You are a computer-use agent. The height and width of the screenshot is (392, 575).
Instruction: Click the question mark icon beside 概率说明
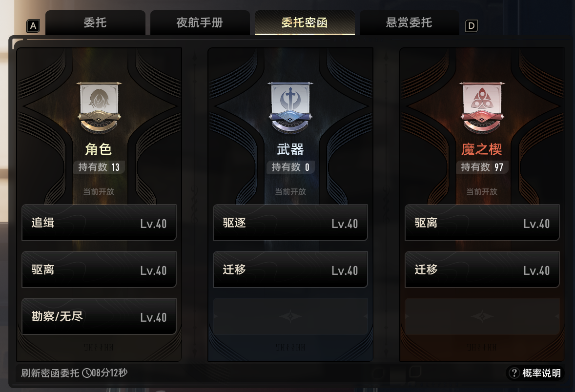[x=514, y=373]
